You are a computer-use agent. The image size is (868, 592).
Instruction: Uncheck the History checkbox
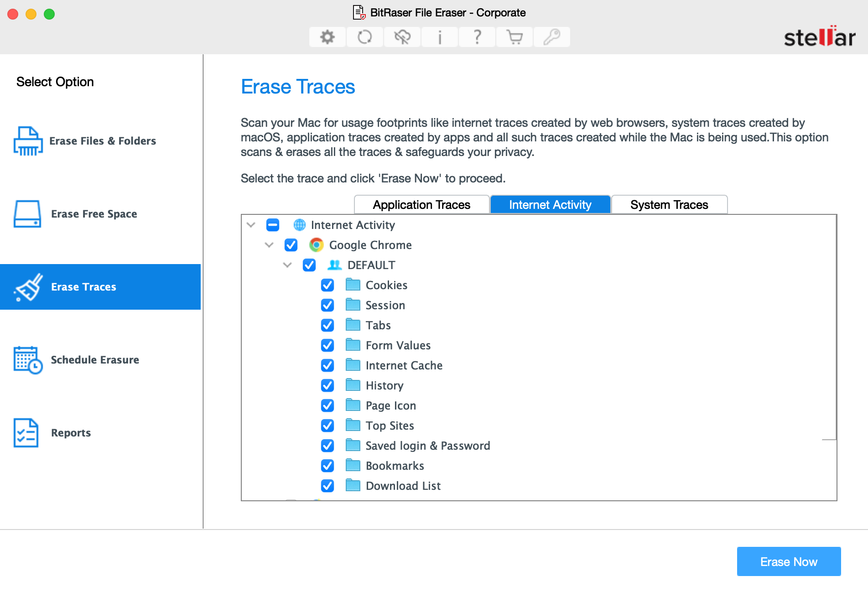point(327,385)
